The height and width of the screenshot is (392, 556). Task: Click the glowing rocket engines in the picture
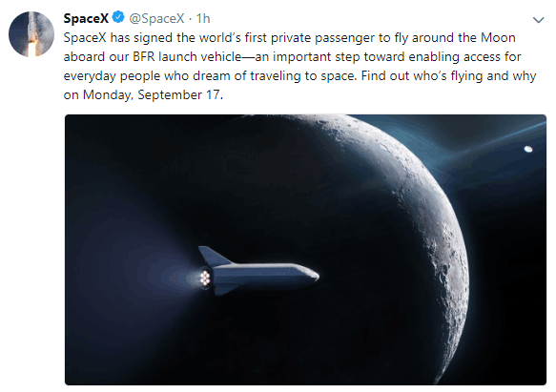pos(205,278)
